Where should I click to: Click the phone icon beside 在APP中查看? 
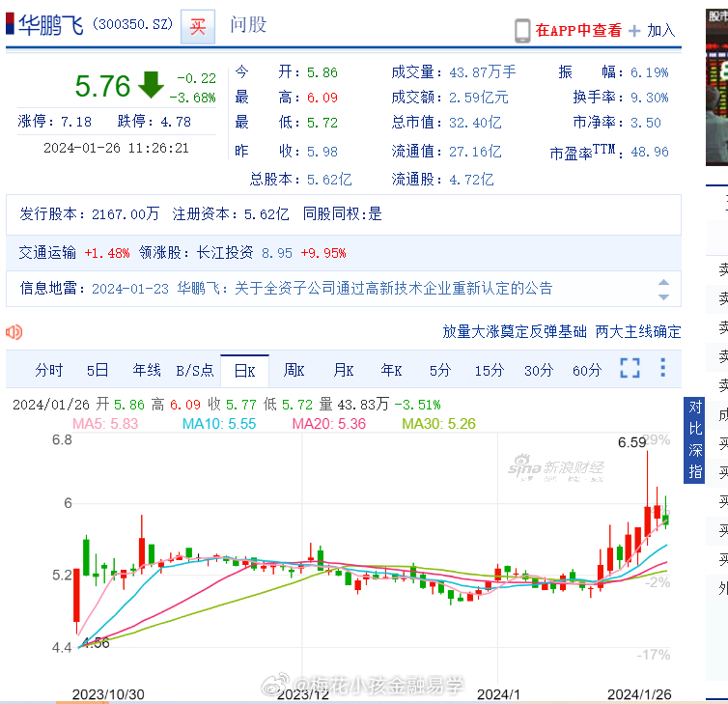point(522,31)
